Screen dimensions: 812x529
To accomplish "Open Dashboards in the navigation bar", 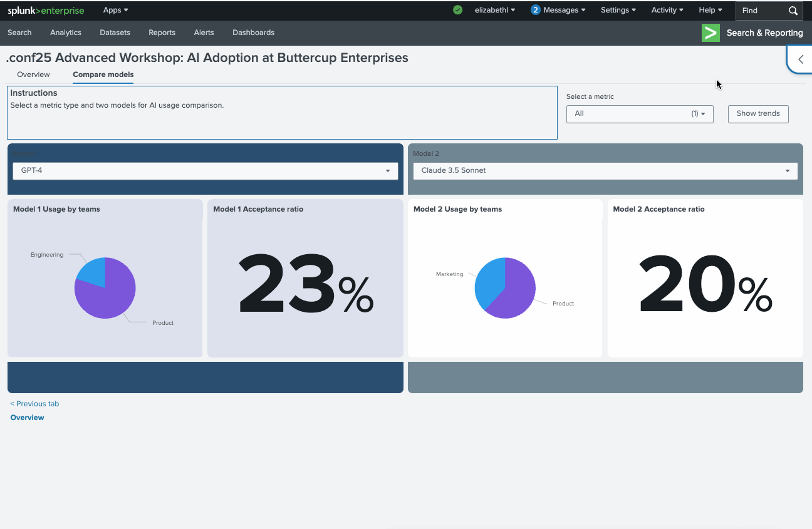I will [x=253, y=33].
